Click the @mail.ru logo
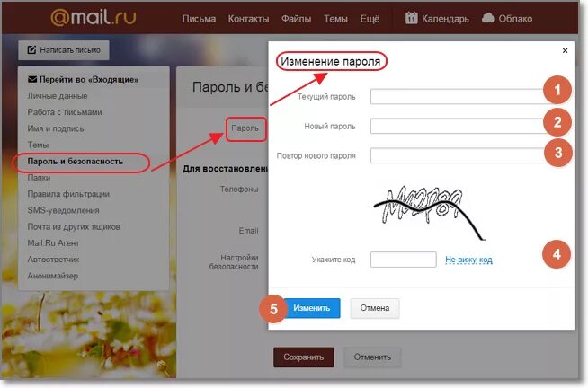Viewport: 588px width, 388px height. pyautogui.click(x=93, y=18)
